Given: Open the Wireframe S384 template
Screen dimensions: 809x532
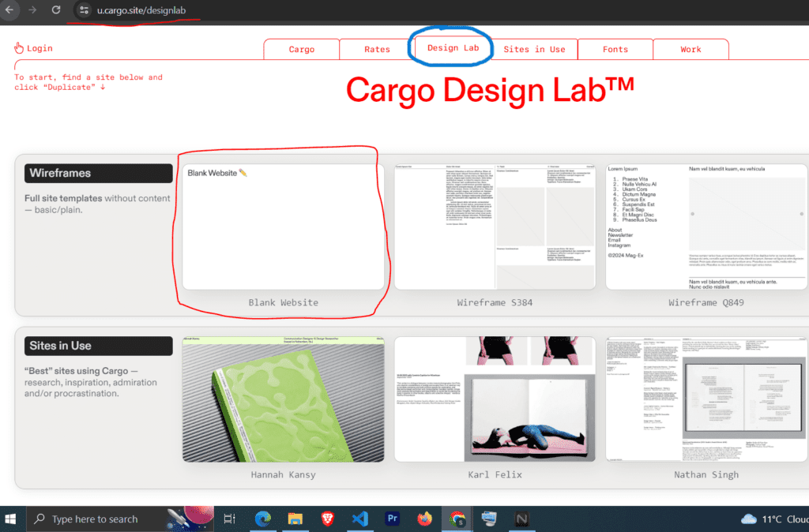Looking at the screenshot, I should pos(495,225).
